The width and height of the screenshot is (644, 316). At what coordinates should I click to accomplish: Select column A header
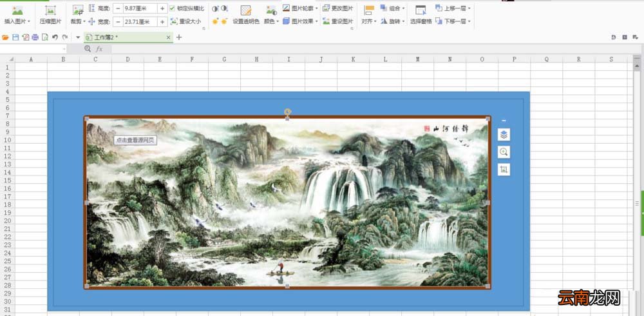tap(31, 59)
